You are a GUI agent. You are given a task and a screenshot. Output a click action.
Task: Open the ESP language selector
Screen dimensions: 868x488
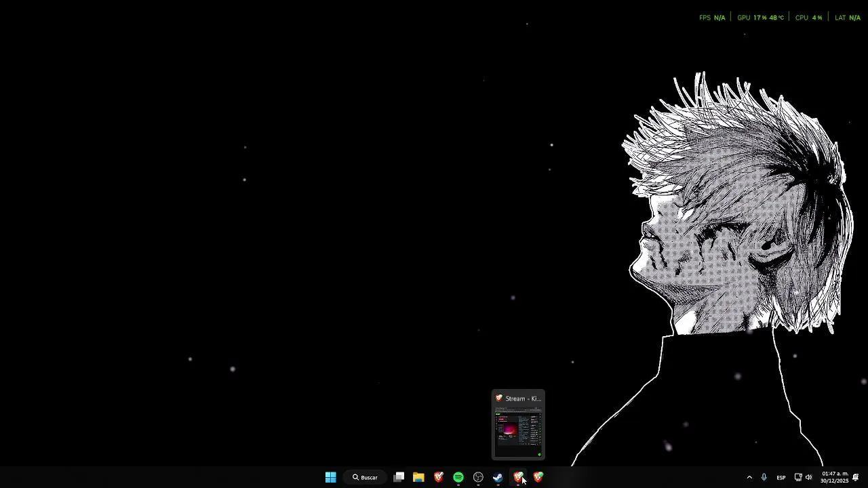pos(781,477)
